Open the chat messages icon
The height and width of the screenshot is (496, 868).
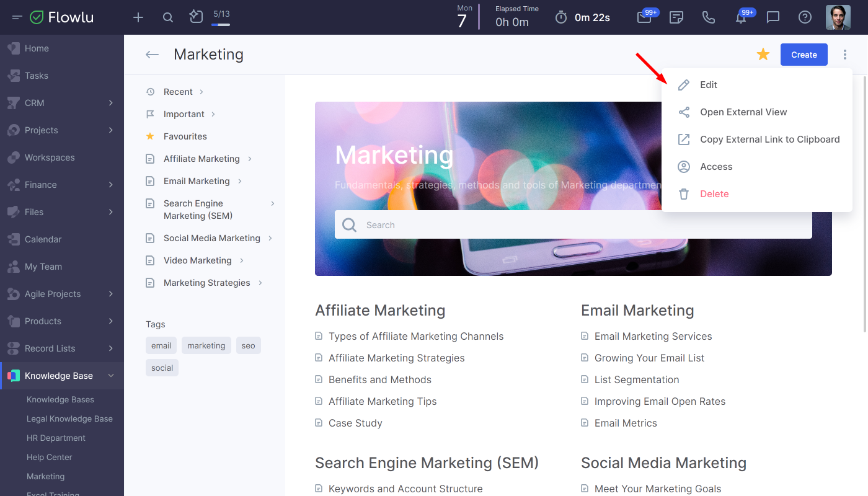pyautogui.click(x=773, y=17)
